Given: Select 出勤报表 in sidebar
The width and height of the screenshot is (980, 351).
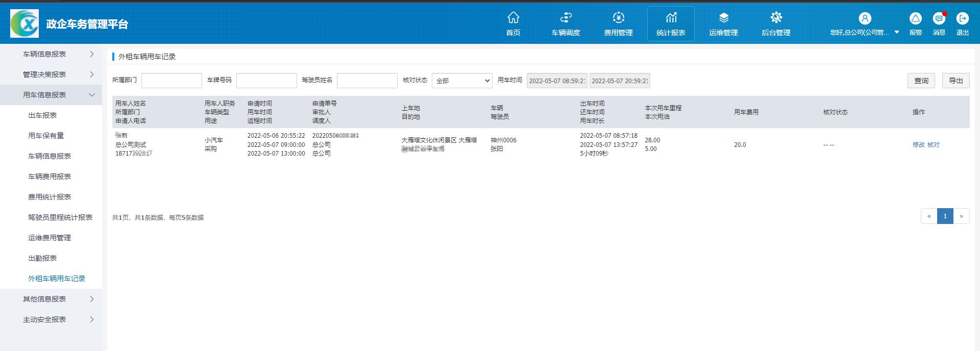Looking at the screenshot, I should pos(42,258).
